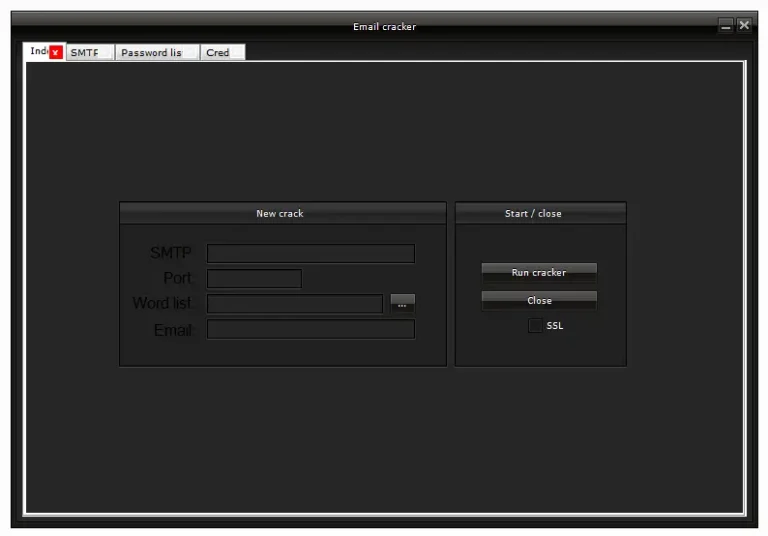Switch to the Index tab
Viewport: 768px width, 536px height.
tap(38, 52)
